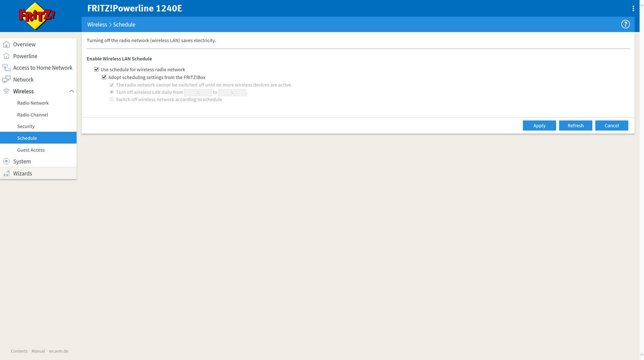Open the en.avm.de link
Viewport: 644px width, 360px height.
point(58,351)
